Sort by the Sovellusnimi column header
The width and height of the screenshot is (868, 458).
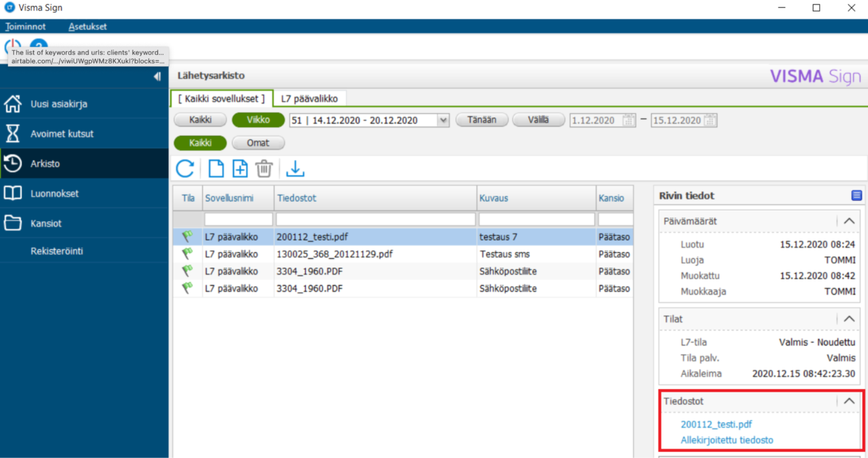(238, 198)
